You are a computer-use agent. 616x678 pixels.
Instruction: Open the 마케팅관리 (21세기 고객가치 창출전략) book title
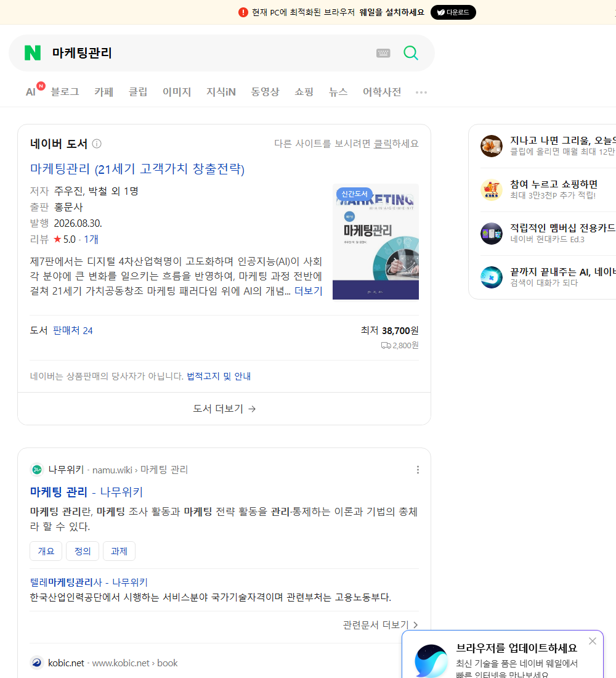pos(137,169)
